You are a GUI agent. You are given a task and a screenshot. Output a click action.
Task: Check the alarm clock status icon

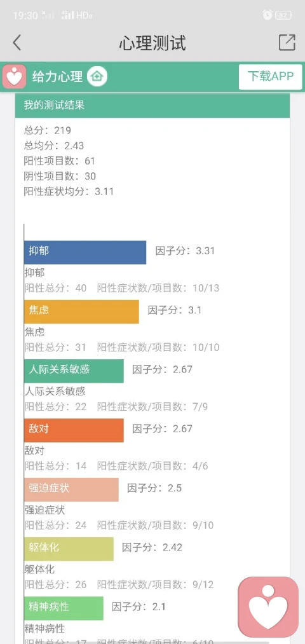(x=268, y=15)
